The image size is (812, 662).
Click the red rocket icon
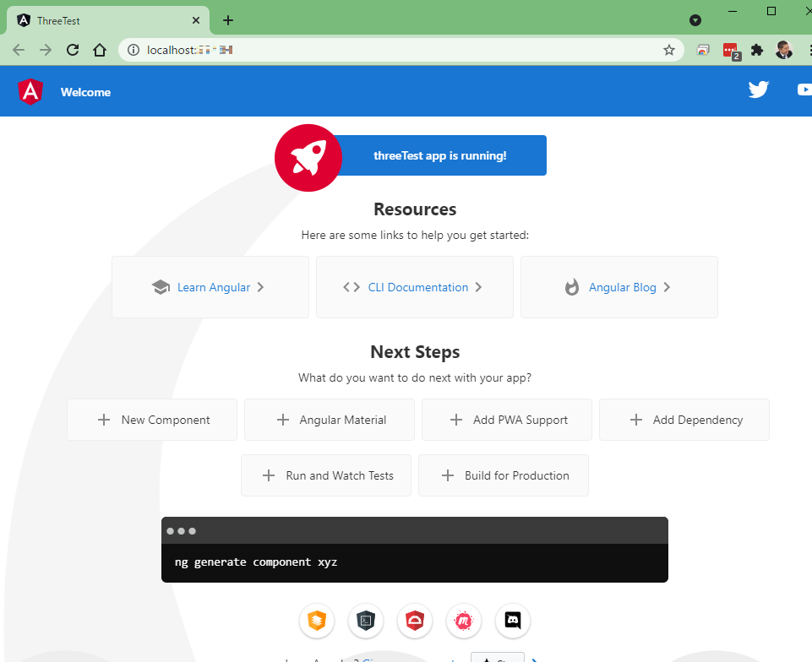click(x=308, y=158)
